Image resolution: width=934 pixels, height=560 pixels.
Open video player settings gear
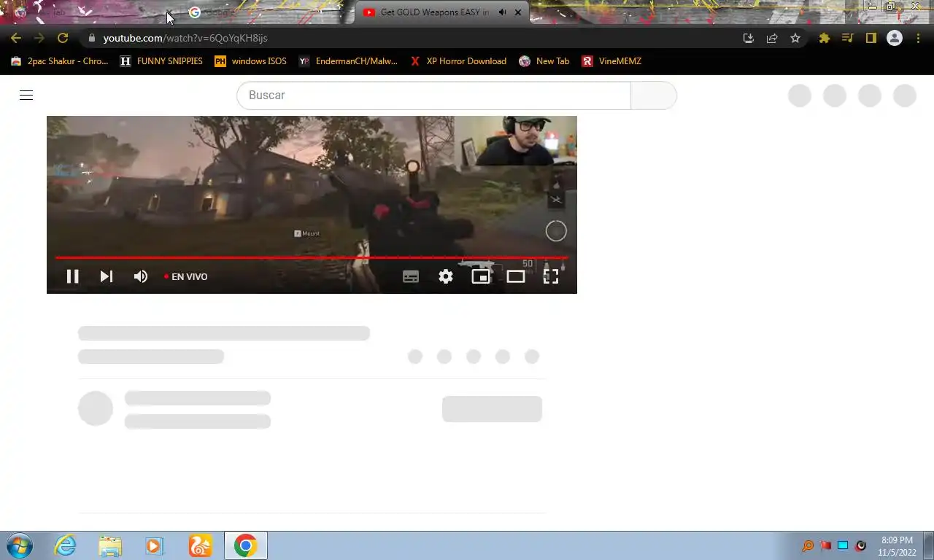pos(446,276)
